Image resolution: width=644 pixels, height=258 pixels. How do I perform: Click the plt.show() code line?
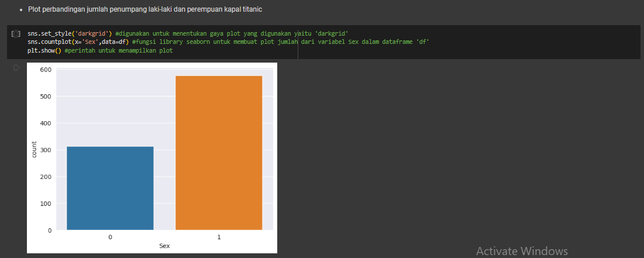41,50
